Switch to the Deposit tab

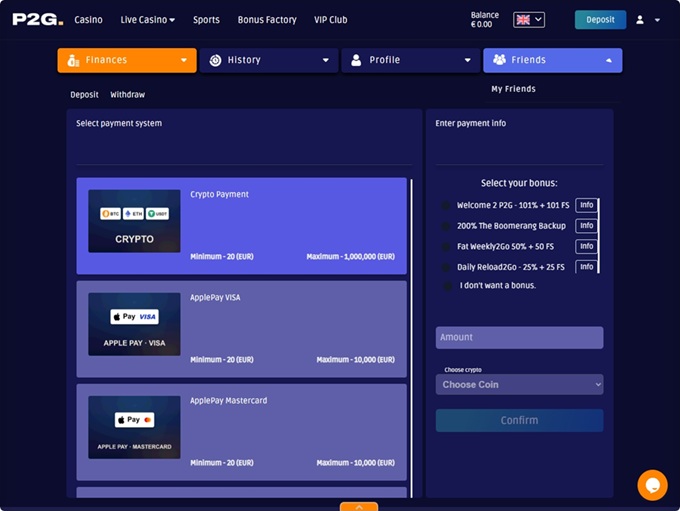point(85,95)
